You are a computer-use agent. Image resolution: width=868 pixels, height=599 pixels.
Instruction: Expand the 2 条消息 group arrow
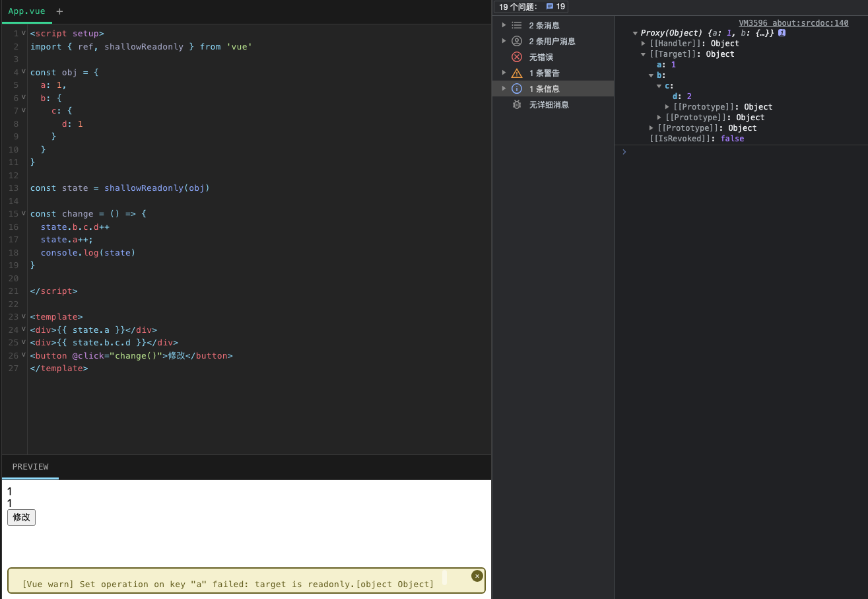click(504, 25)
